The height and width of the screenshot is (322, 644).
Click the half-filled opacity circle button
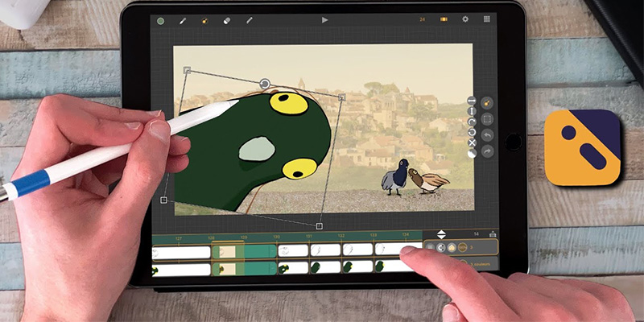pos(472,154)
